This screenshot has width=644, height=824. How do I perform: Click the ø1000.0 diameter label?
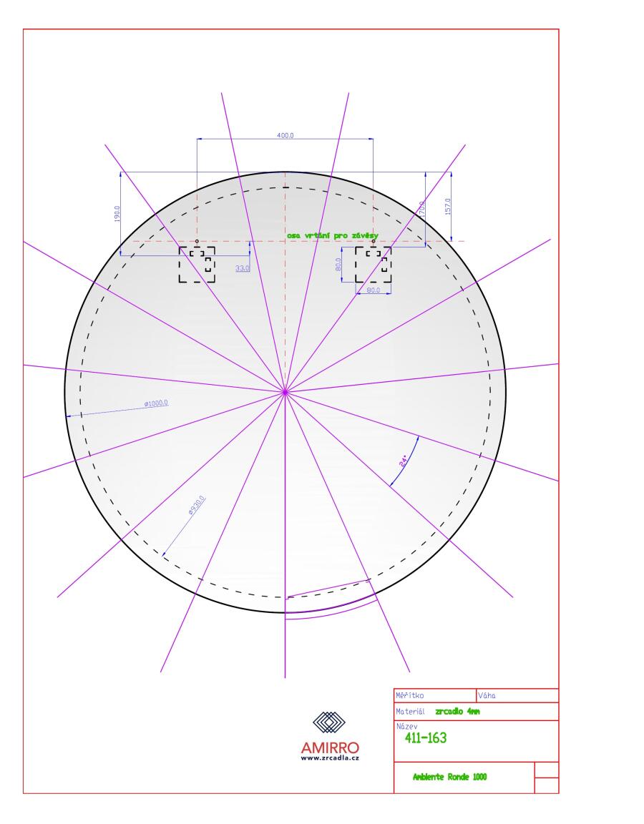click(155, 403)
